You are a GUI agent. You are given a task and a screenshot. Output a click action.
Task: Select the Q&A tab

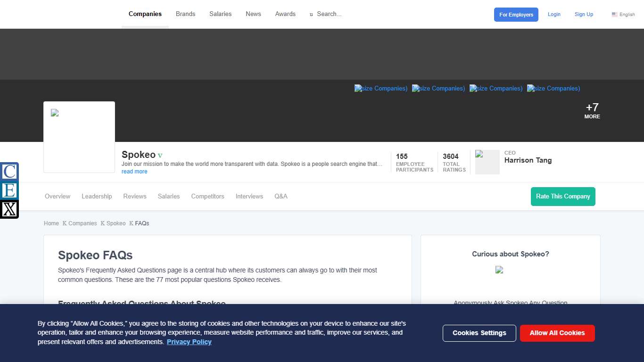pyautogui.click(x=281, y=196)
